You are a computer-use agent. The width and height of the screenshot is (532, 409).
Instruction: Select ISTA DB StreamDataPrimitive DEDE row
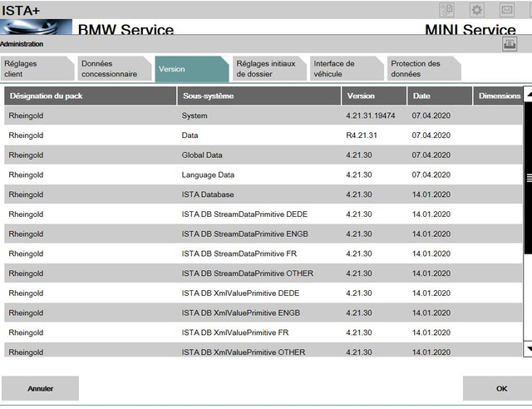[263, 214]
